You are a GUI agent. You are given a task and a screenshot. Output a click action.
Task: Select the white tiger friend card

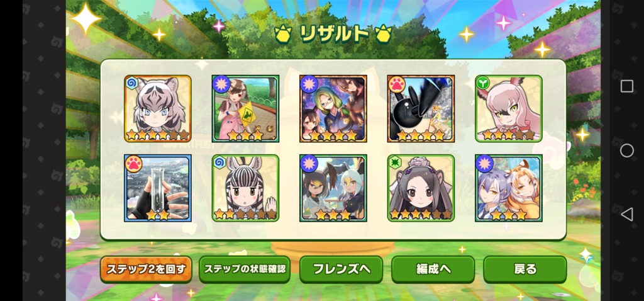158,108
